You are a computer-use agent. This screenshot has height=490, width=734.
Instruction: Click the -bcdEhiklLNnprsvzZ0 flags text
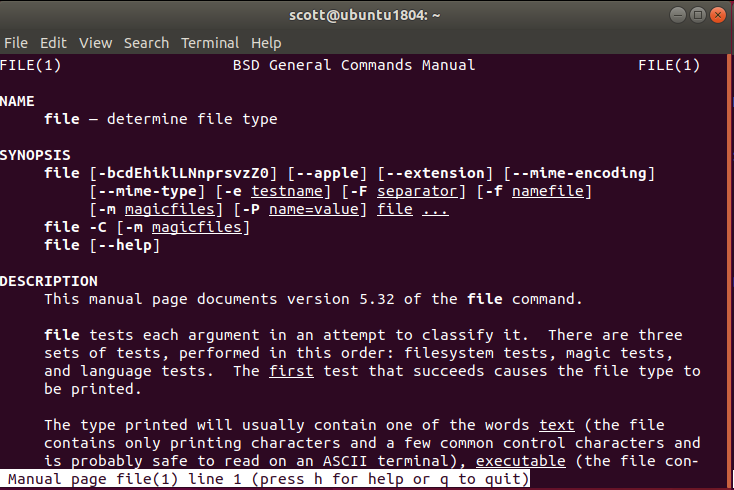pyautogui.click(x=184, y=173)
